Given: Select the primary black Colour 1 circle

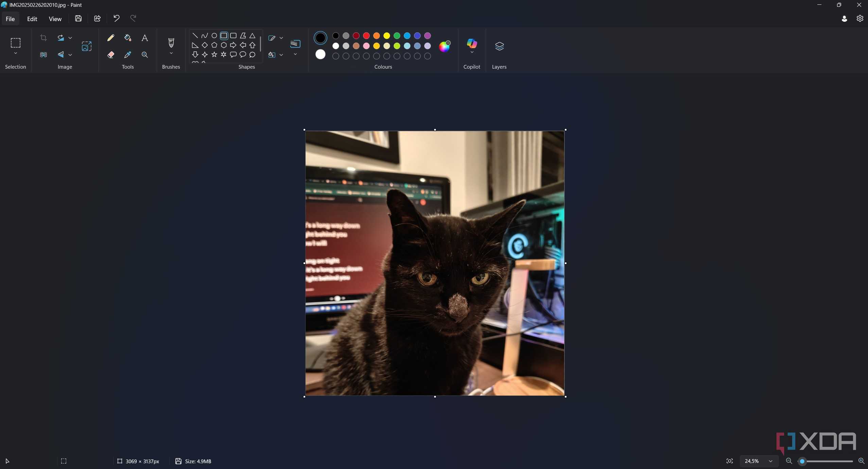Looking at the screenshot, I should click(320, 38).
